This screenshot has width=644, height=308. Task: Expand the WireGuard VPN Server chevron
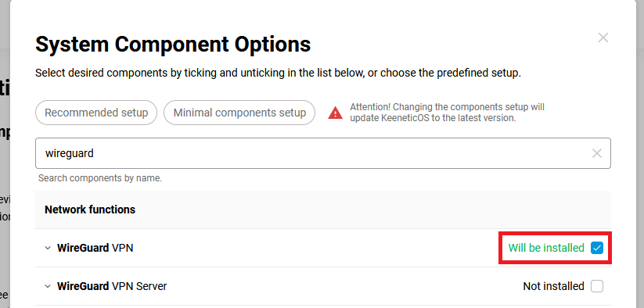click(48, 286)
